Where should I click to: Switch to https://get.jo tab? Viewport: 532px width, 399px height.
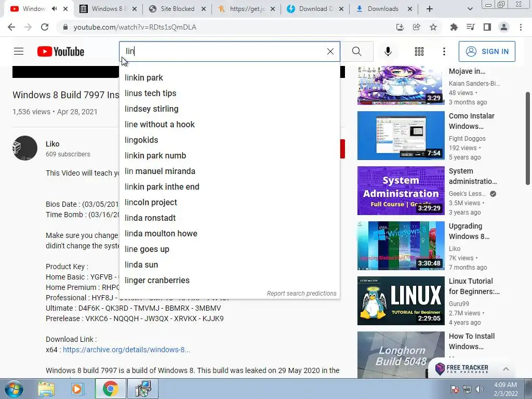point(247,9)
